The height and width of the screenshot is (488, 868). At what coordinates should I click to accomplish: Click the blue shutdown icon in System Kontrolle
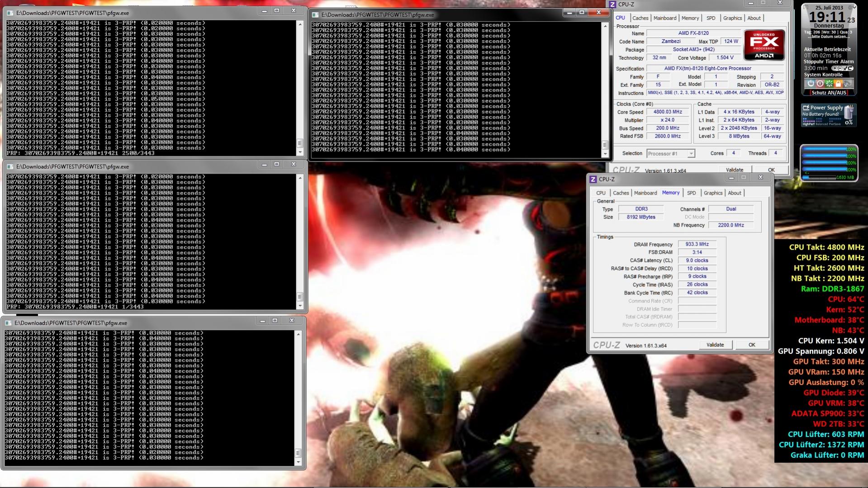coord(811,83)
